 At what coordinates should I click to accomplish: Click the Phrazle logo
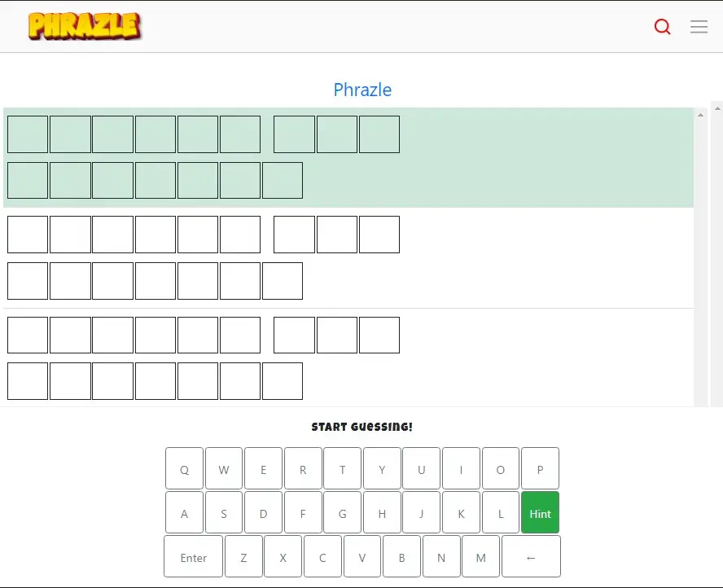[x=84, y=26]
